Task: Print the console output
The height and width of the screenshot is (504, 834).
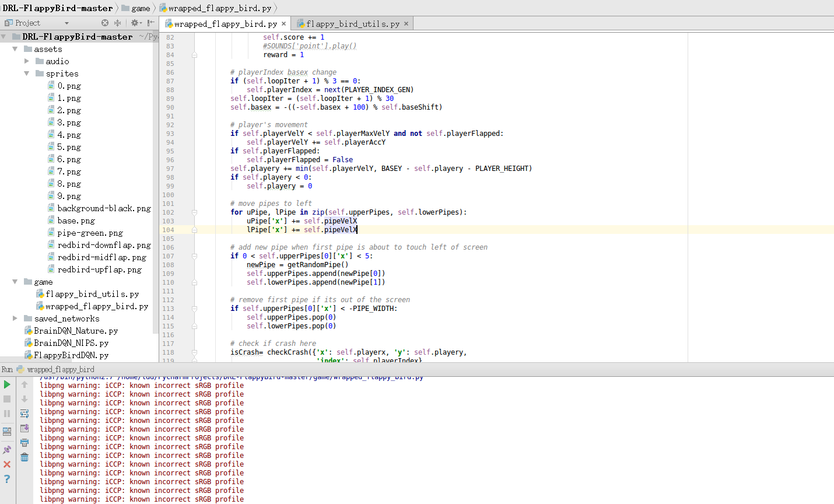Action: point(24,443)
